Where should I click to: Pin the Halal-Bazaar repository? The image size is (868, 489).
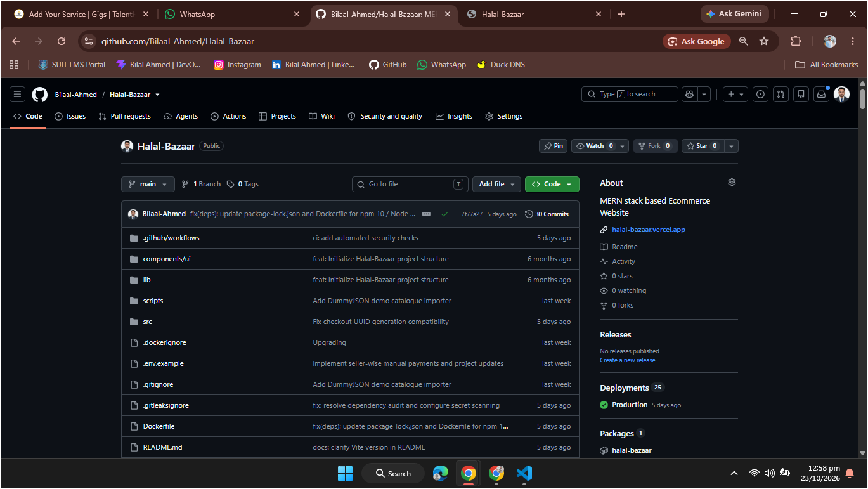(553, 146)
